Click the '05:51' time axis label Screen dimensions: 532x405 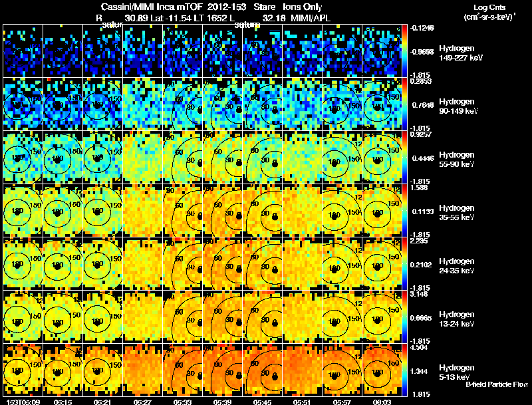pos(303,402)
